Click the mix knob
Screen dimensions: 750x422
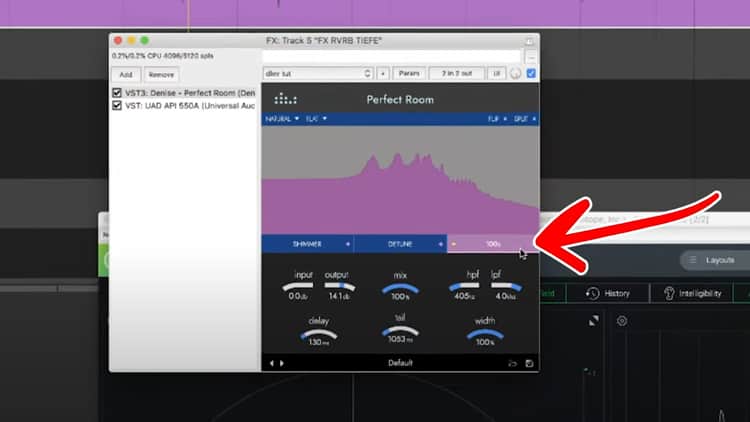pos(400,288)
